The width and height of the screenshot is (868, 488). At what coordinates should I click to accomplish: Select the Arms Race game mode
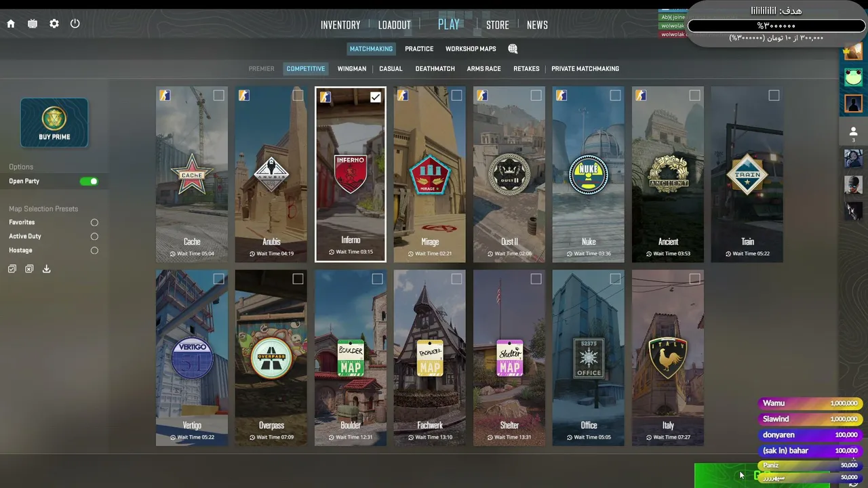pos(484,68)
